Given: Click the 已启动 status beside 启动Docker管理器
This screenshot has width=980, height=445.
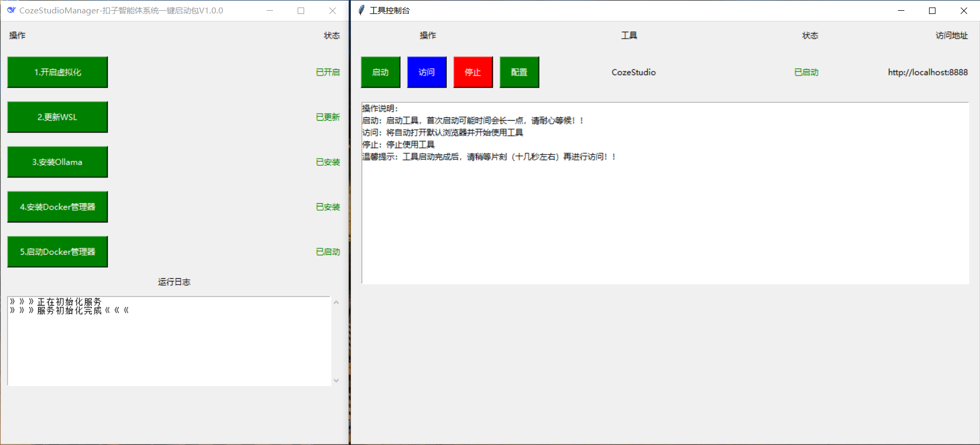Looking at the screenshot, I should tap(328, 252).
